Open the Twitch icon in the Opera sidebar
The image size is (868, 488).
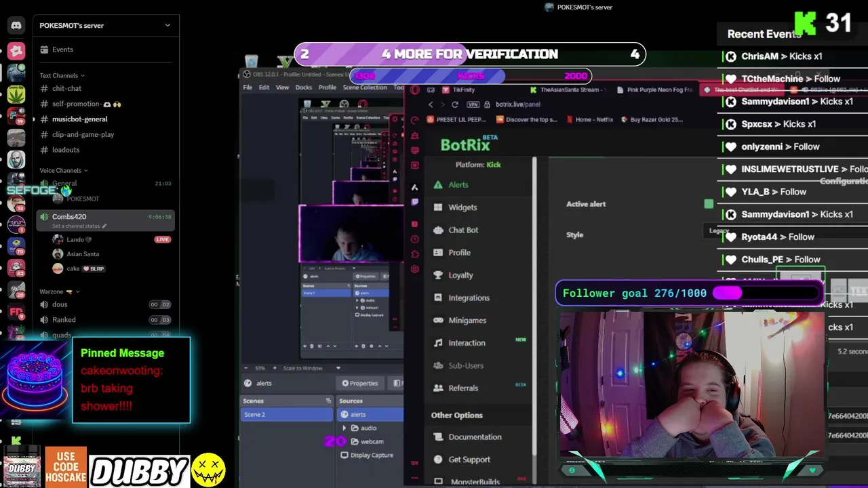click(x=415, y=202)
